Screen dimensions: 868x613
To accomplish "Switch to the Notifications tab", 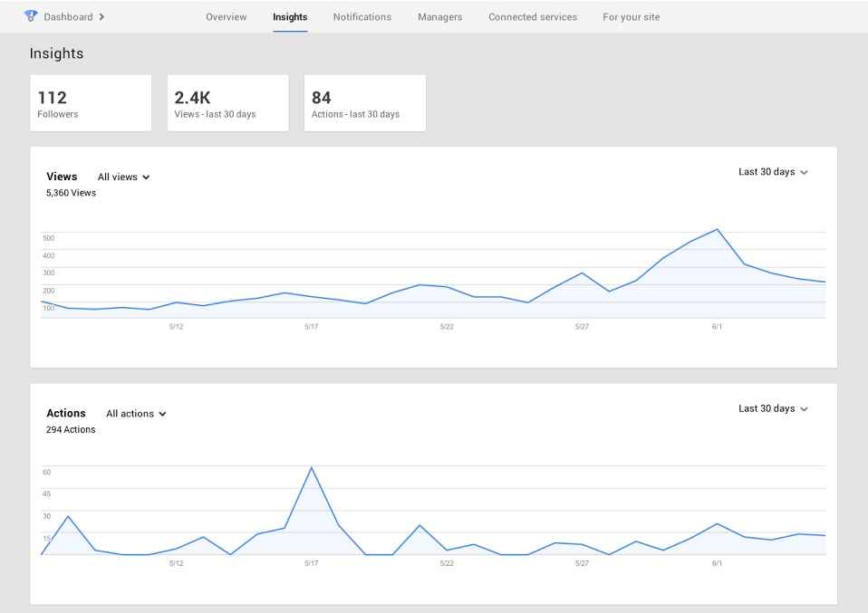I will tap(362, 17).
